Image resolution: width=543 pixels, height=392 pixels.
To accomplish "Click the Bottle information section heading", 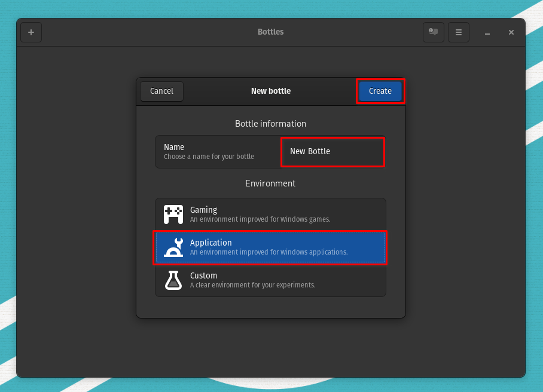I will click(x=270, y=124).
